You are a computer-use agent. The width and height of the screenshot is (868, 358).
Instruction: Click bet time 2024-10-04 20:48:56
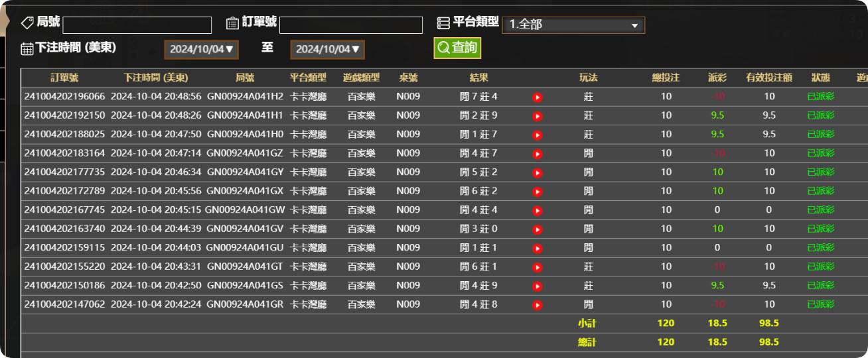[156, 97]
